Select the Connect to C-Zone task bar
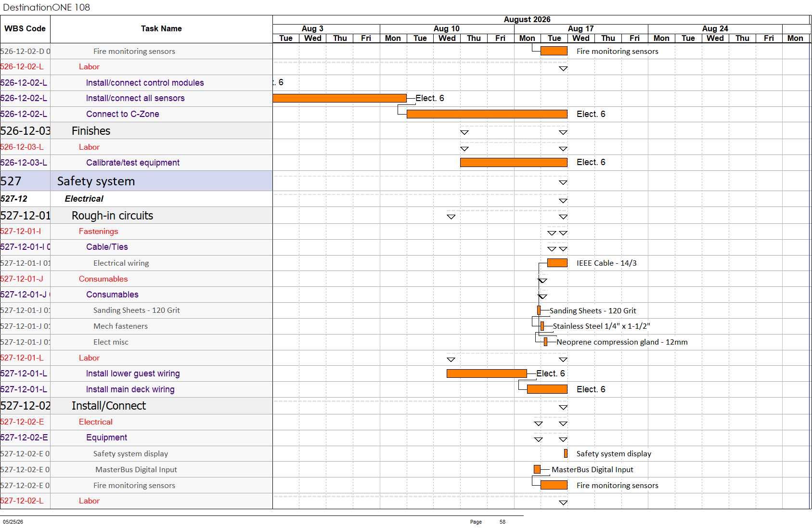The image size is (812, 528). tap(487, 114)
